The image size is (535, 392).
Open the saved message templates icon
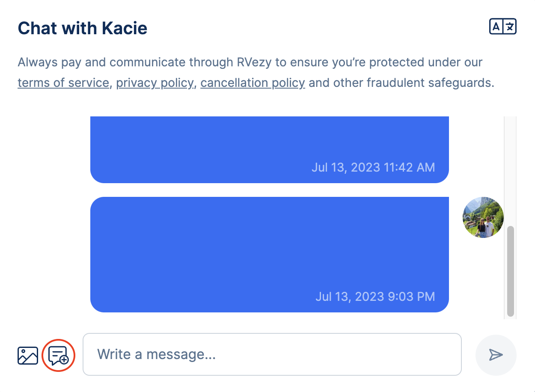(59, 355)
